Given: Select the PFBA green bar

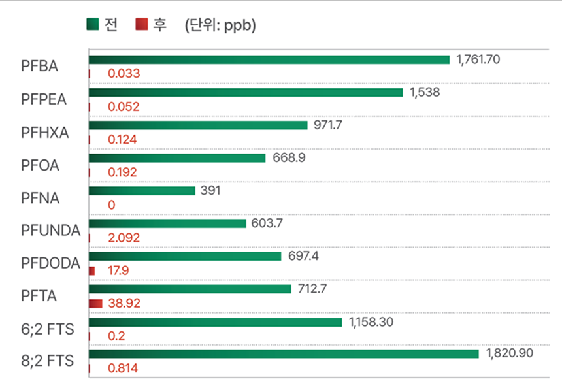Looking at the screenshot, I should click(x=269, y=59).
